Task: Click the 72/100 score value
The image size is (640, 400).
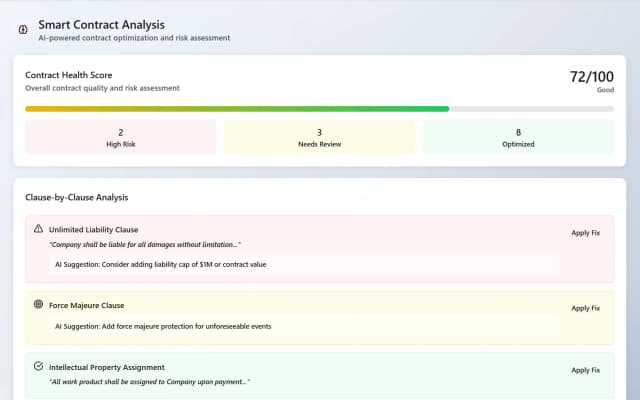Action: (x=591, y=77)
